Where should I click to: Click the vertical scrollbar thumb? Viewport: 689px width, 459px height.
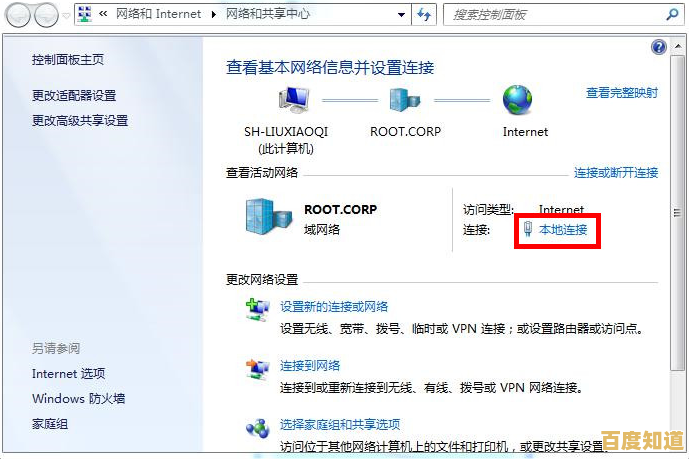[677, 213]
